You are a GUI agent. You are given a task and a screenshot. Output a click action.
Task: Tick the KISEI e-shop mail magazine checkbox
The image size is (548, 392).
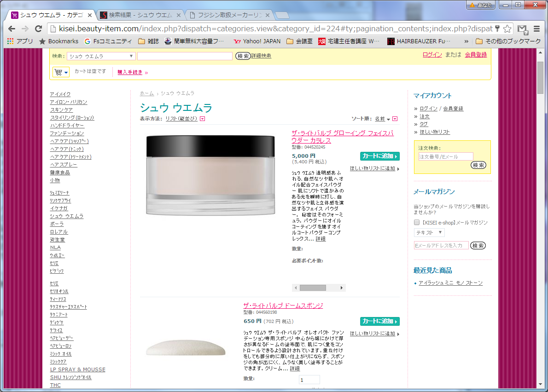point(417,223)
